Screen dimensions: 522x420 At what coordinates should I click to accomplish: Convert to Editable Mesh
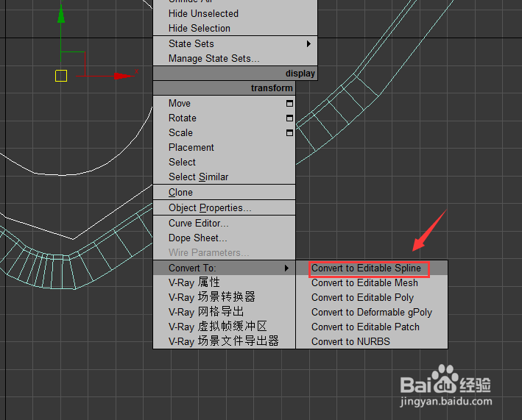click(x=372, y=282)
